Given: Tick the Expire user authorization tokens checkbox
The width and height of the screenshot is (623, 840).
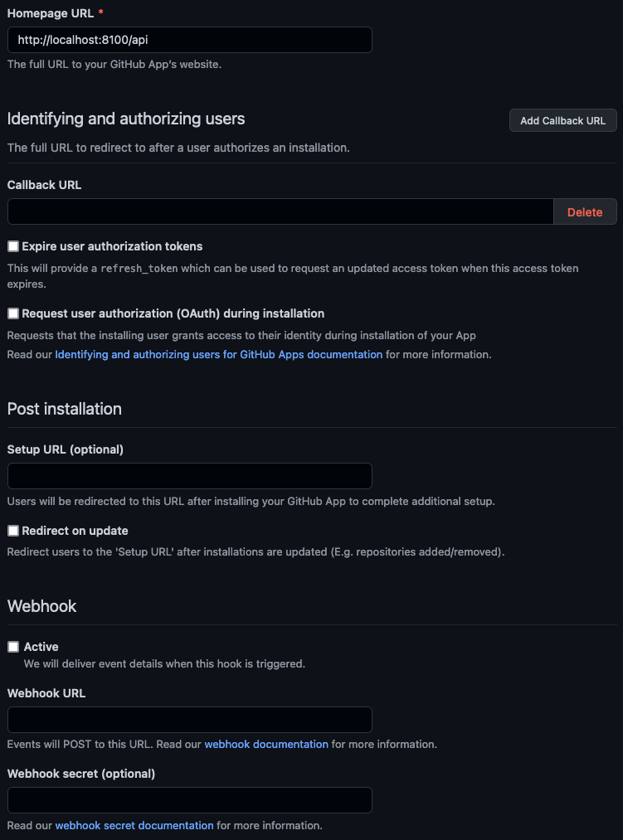Looking at the screenshot, I should pyautogui.click(x=13, y=246).
